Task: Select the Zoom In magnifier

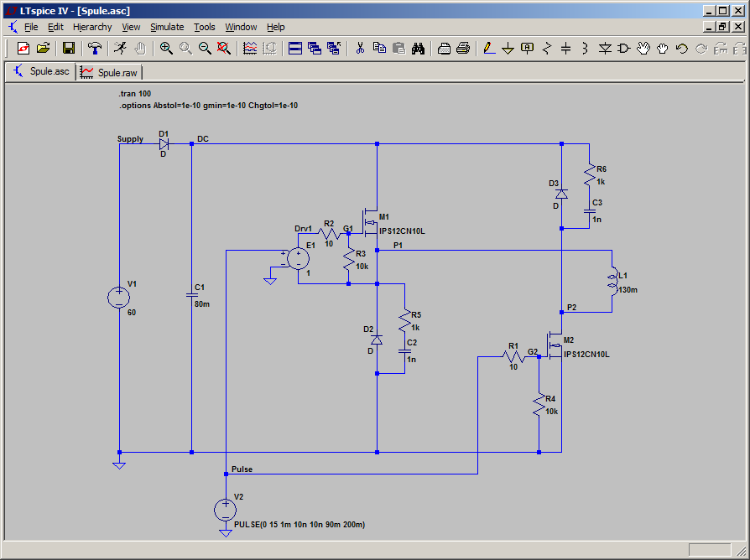Action: point(166,48)
